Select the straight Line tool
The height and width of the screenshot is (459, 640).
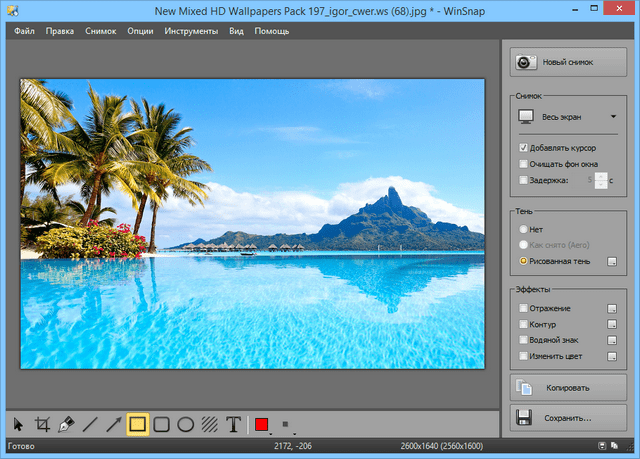click(x=90, y=424)
